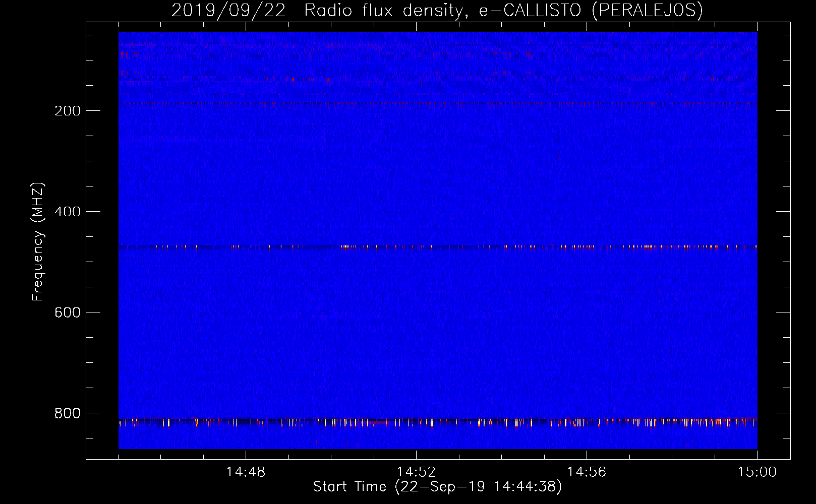Image resolution: width=816 pixels, height=504 pixels.
Task: Click the '14:56' time tick label
Action: [587, 472]
